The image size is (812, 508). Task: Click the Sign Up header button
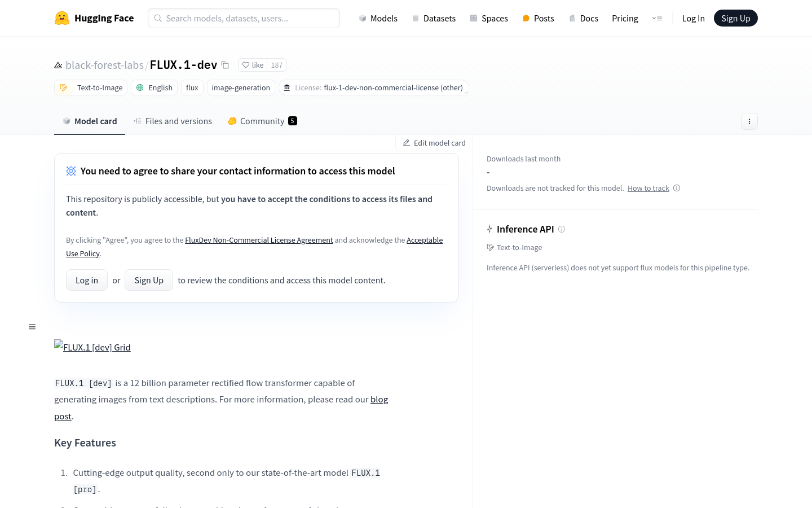coord(735,18)
